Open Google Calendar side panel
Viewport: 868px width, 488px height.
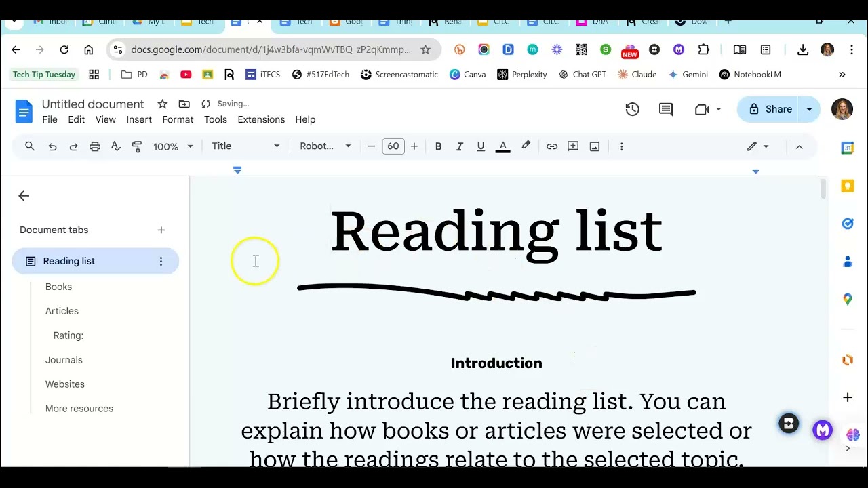click(847, 148)
